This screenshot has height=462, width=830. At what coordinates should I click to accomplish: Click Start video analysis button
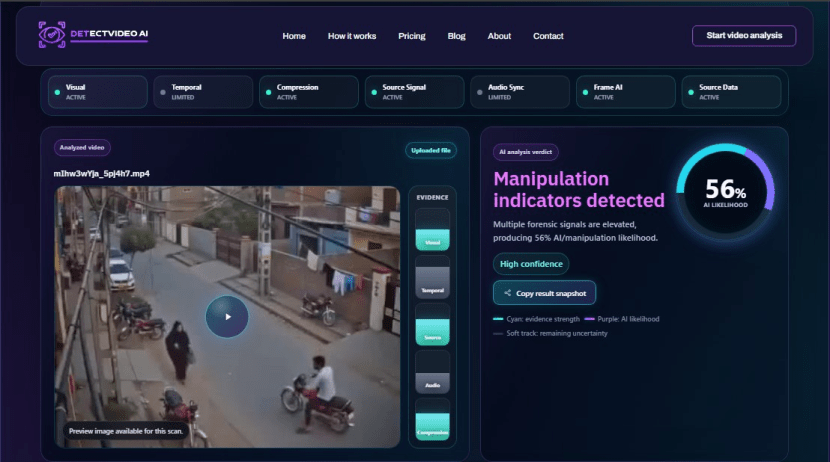click(744, 35)
